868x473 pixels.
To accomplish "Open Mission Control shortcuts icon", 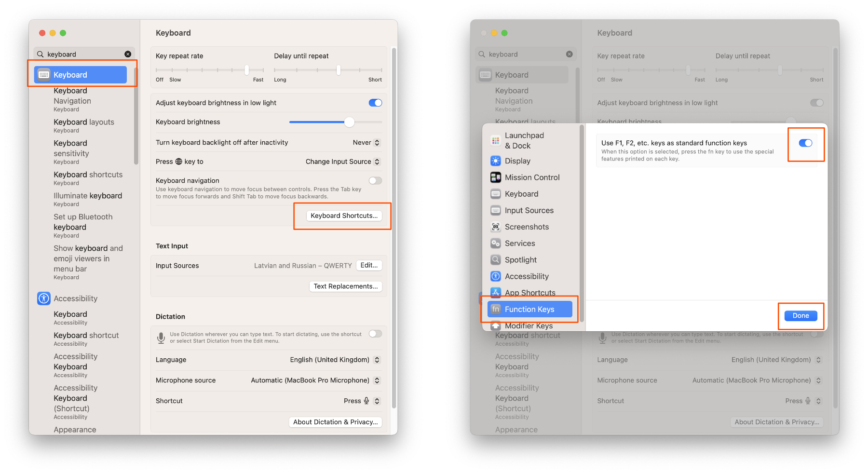I will tap(495, 177).
